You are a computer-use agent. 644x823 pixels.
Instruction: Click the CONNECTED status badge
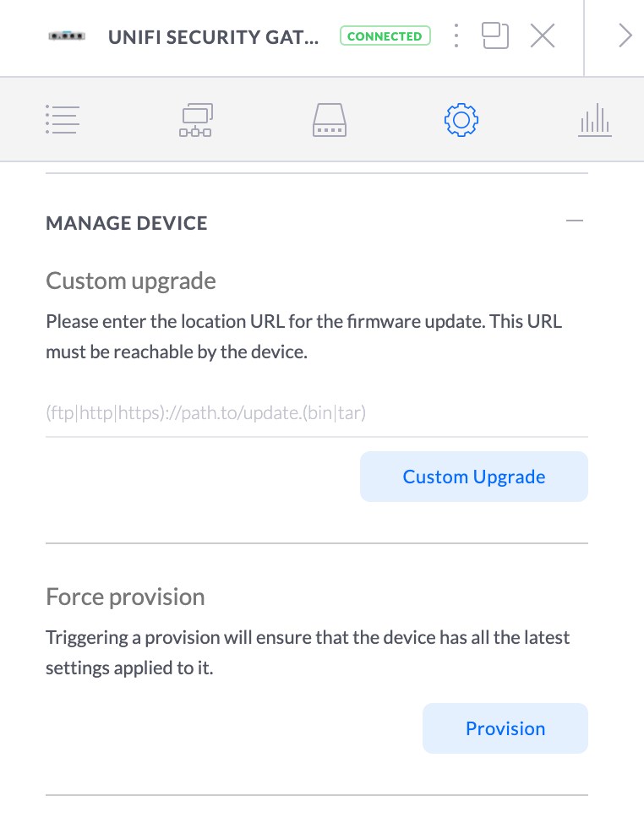click(x=385, y=36)
